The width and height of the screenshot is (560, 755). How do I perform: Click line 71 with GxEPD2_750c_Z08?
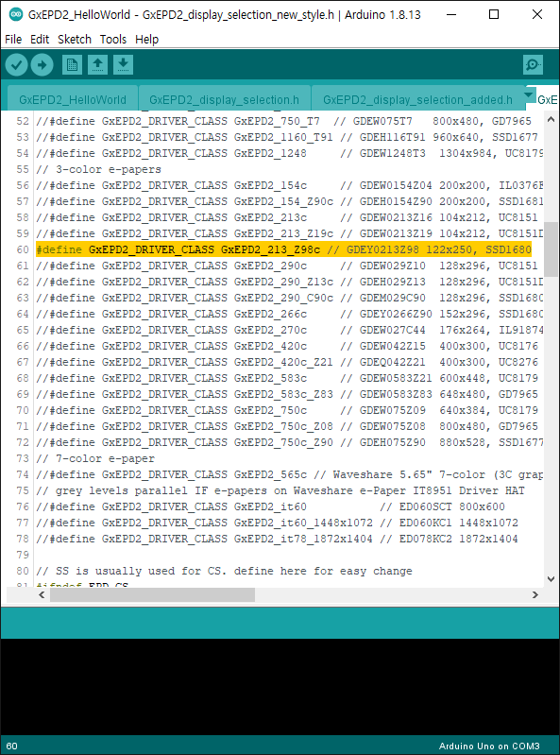click(x=287, y=426)
